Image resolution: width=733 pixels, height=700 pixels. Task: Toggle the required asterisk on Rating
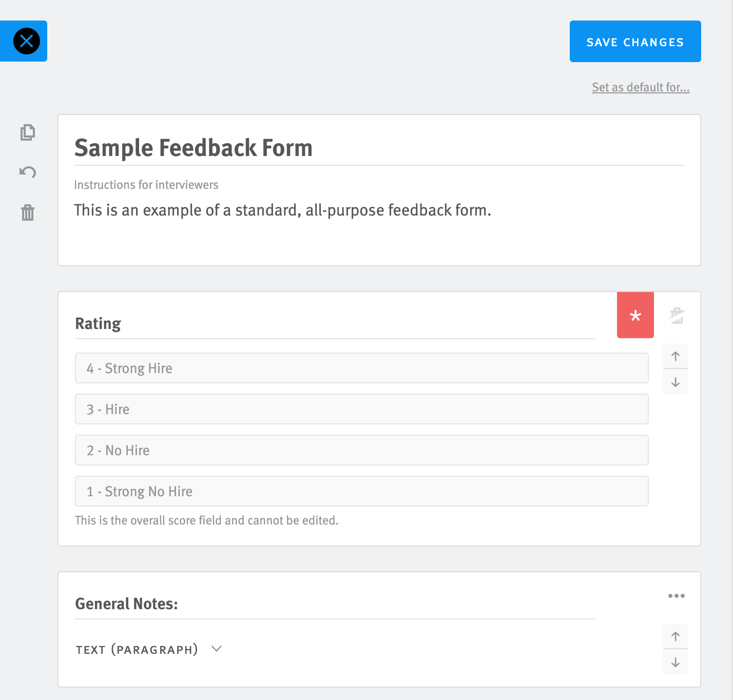tap(635, 315)
